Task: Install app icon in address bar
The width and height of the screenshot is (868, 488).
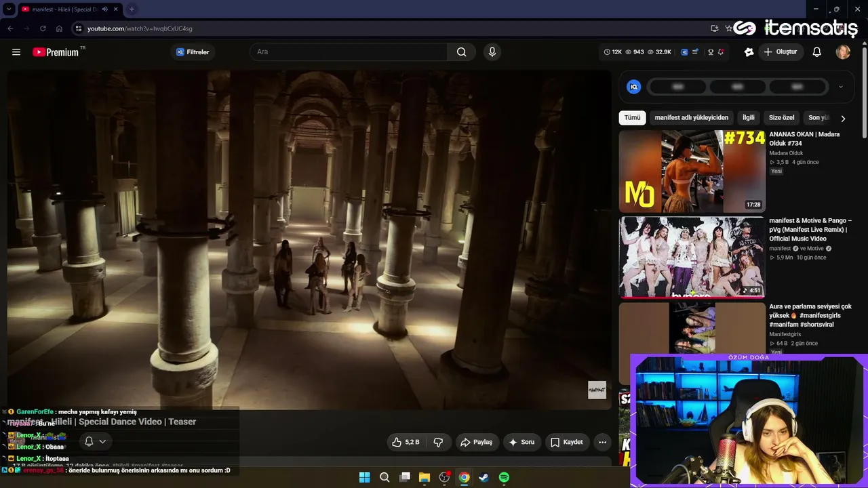Action: point(714,28)
